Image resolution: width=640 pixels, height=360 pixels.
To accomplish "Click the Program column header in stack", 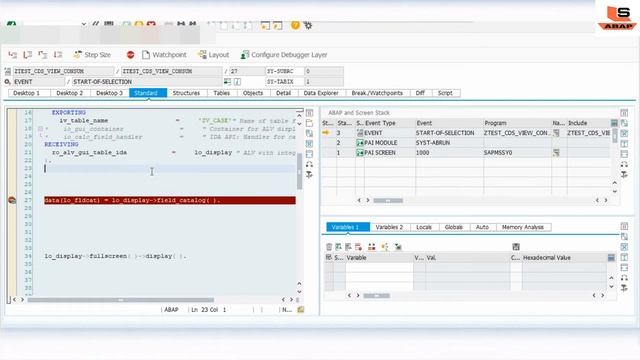I will (517, 123).
